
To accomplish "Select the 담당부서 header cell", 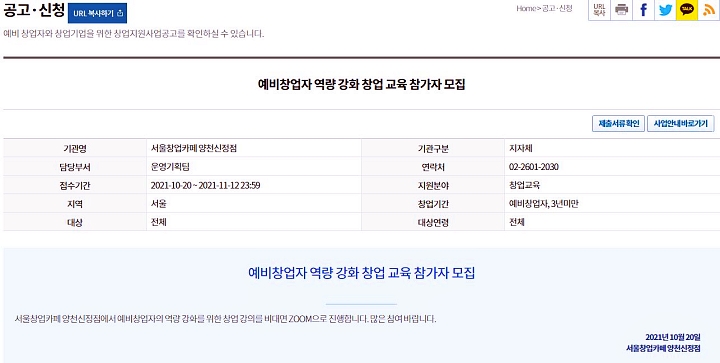I will [75, 167].
